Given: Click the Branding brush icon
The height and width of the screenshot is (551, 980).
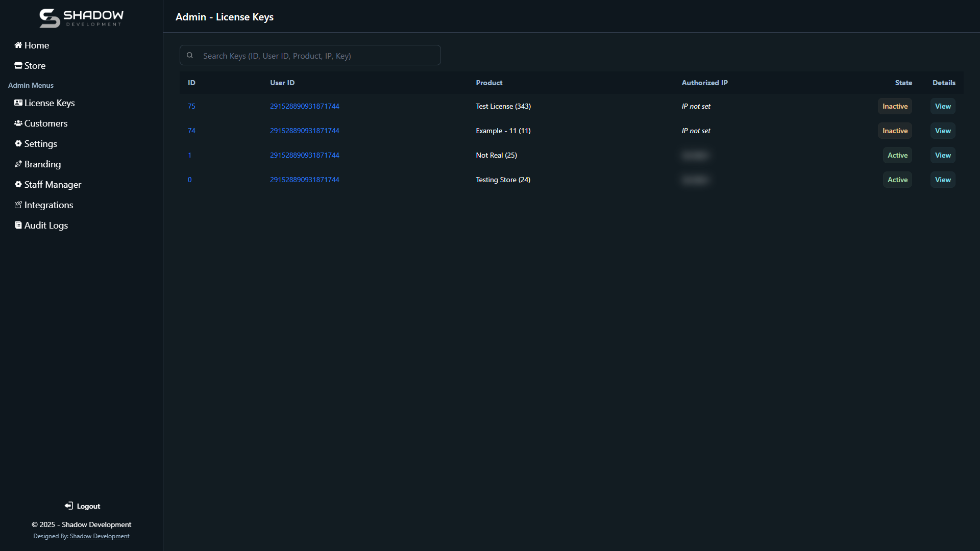Looking at the screenshot, I should tap(18, 164).
